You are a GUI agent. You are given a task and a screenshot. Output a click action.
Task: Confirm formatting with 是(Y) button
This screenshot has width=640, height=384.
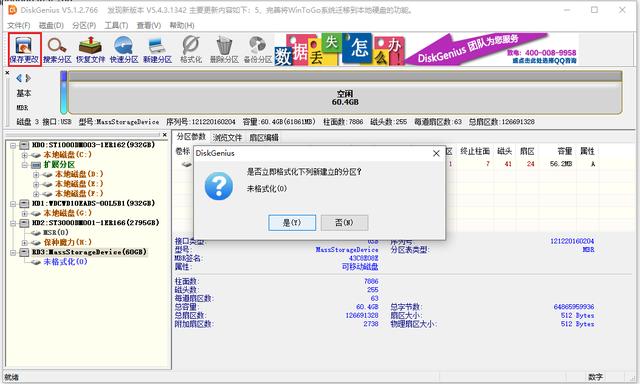pos(292,223)
